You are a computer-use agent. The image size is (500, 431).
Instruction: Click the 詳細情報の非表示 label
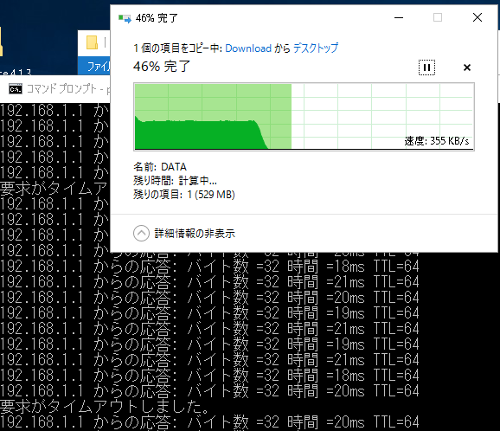tap(195, 233)
